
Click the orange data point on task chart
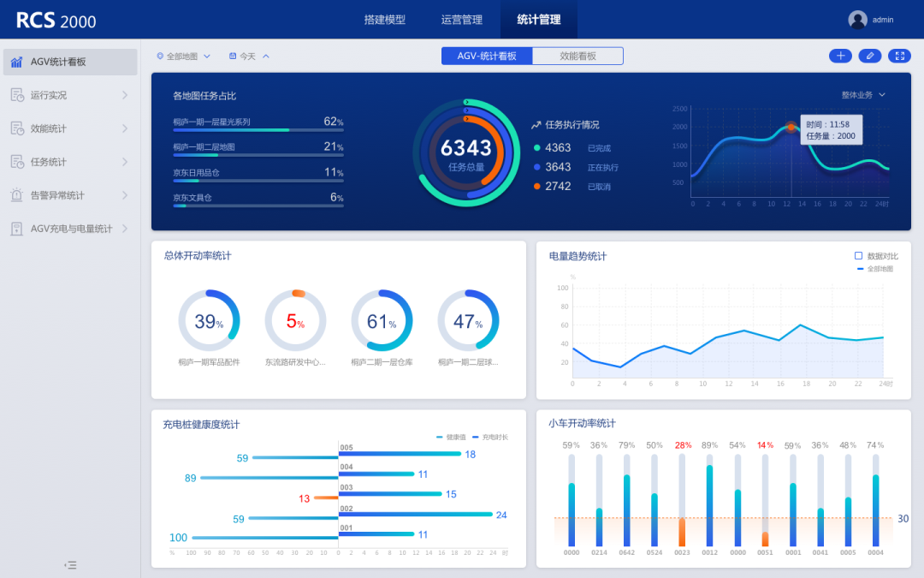click(791, 127)
